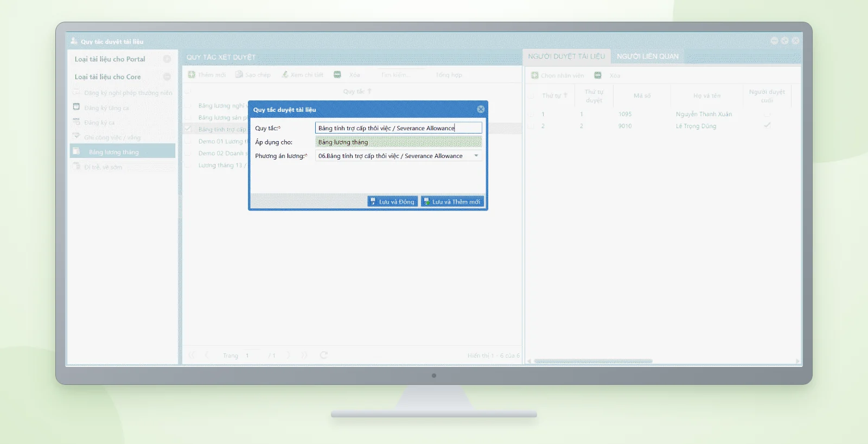868x444 pixels.
Task: Tick the checkbox for Bảng lương sản row
Action: 188,117
